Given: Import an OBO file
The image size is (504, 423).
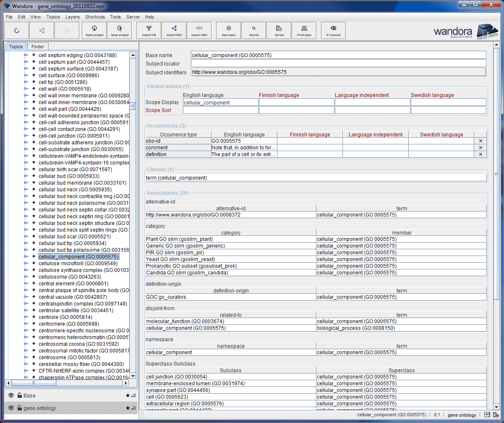Looking at the screenshot, I should click(199, 30).
